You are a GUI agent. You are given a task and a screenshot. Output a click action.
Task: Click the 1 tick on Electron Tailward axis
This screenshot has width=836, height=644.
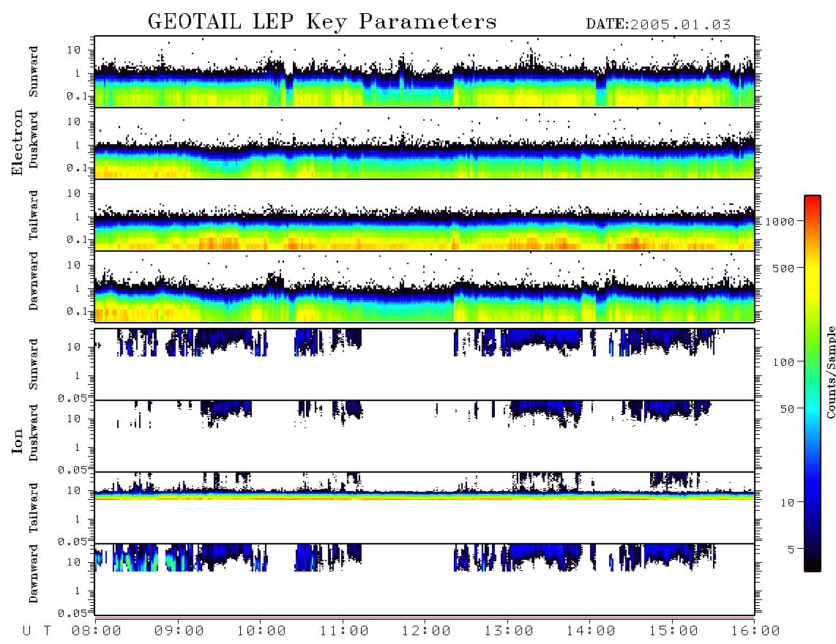pos(78,217)
